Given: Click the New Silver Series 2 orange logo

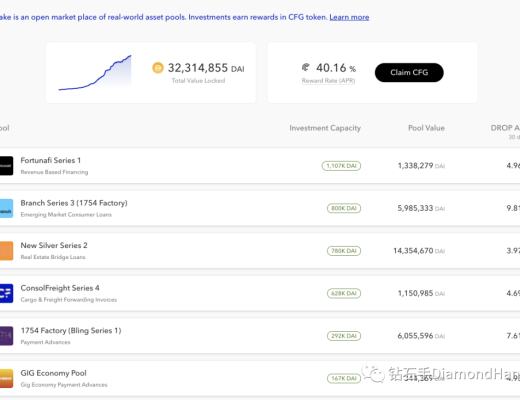Looking at the screenshot, I should click(x=6, y=251).
